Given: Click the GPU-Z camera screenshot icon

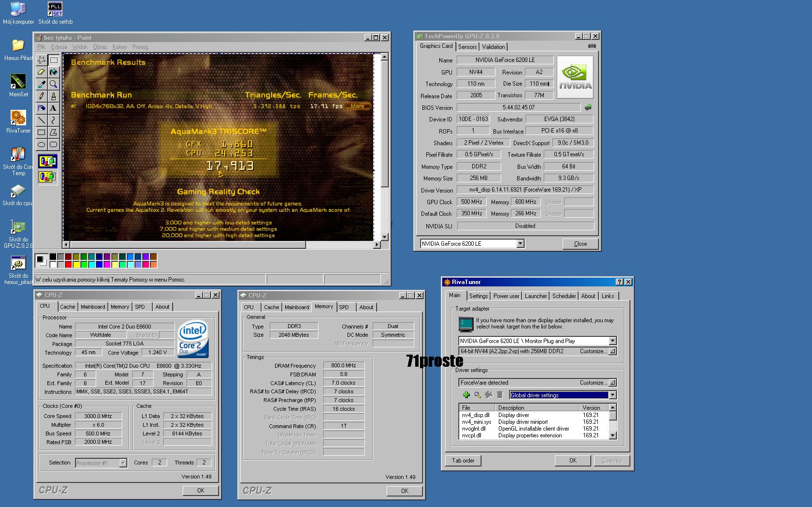Looking at the screenshot, I should coord(592,46).
